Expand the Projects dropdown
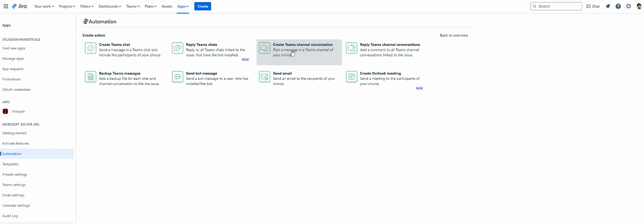This screenshot has height=224, width=644. click(67, 6)
